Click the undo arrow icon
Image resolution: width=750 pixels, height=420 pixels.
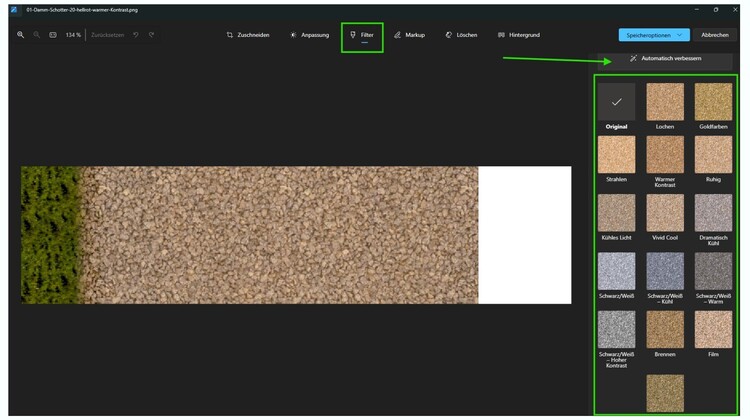[x=136, y=35]
